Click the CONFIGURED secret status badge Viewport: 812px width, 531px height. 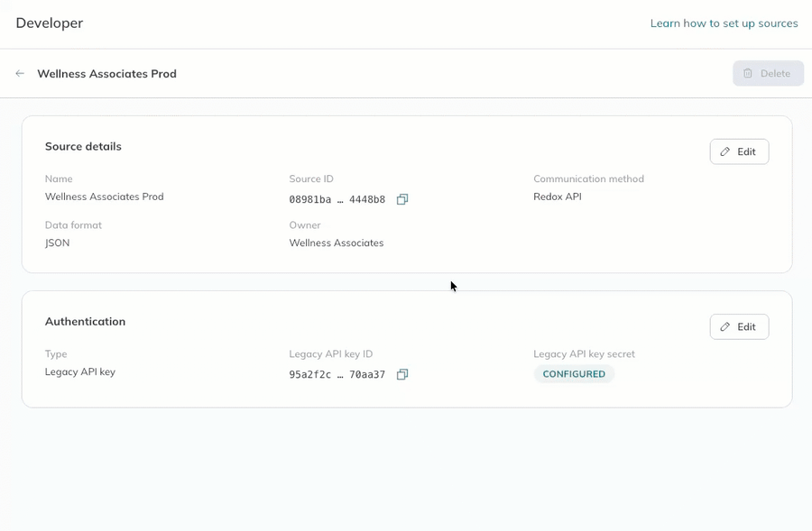[574, 373]
